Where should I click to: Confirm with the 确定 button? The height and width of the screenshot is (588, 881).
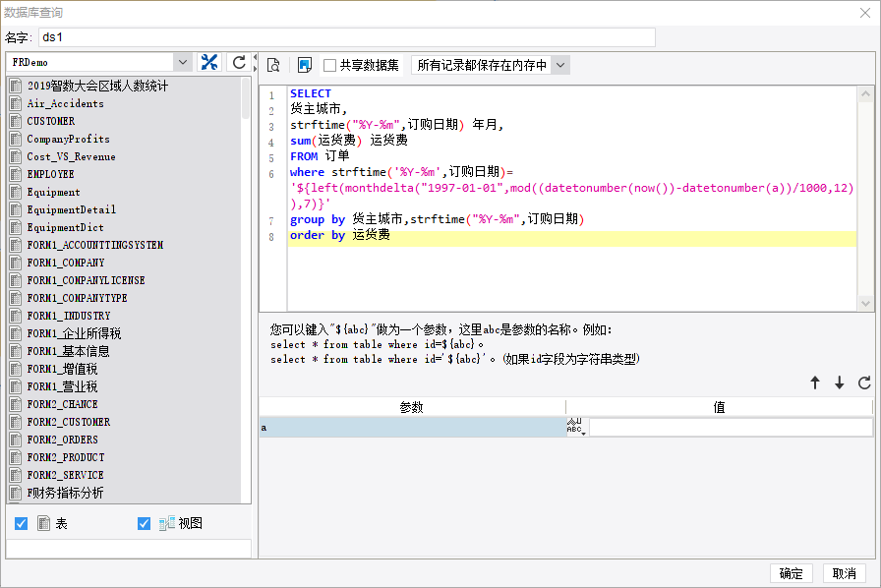pos(792,573)
